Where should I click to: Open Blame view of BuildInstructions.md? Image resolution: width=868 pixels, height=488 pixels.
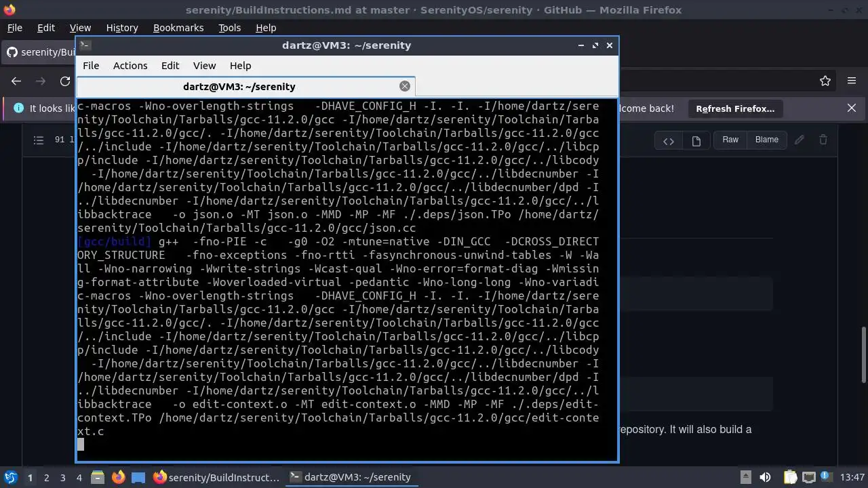(x=767, y=140)
